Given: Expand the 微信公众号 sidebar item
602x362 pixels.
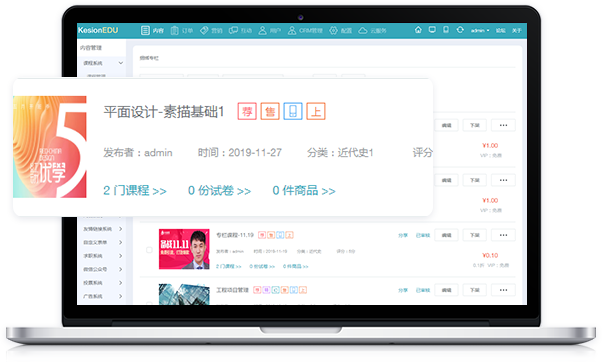Looking at the screenshot, I should [103, 269].
